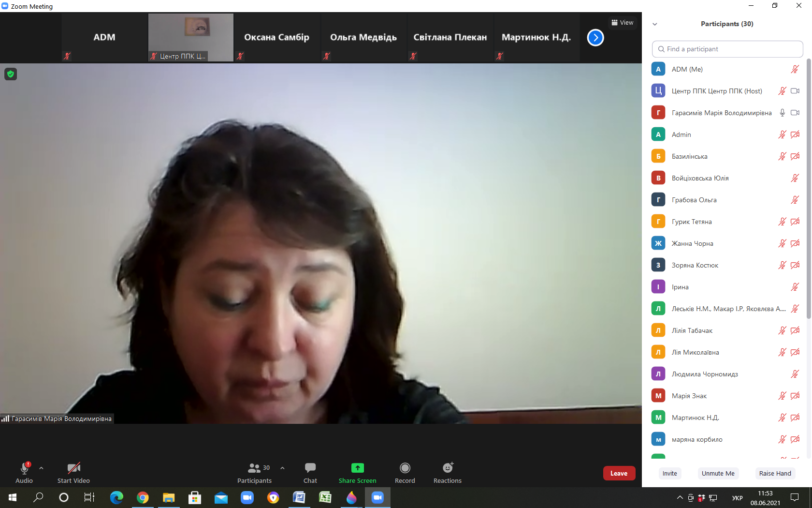Viewport: 812px width, 508px height.
Task: Click video-off icon for Лілія Табачак
Action: pos(795,330)
